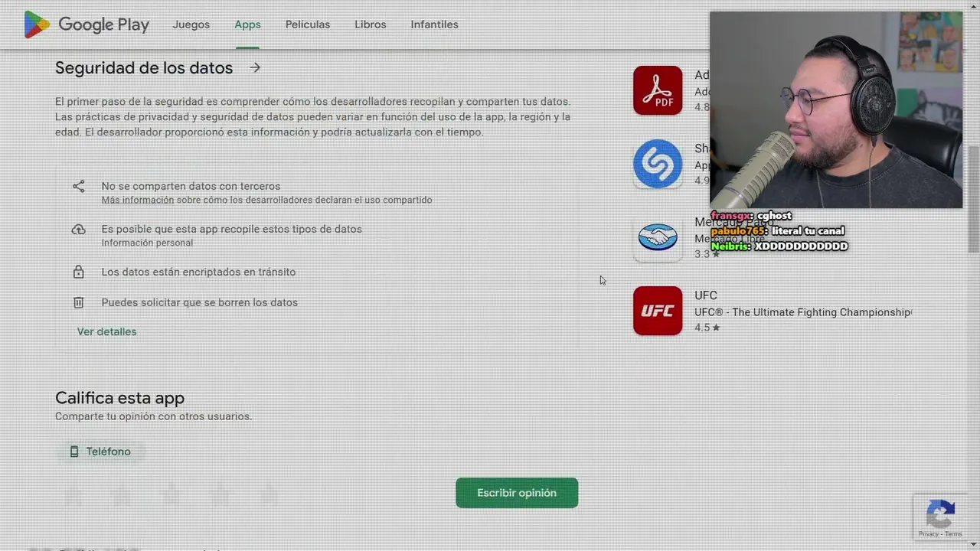Click 'Puedes solicitar que se borren los datos'
This screenshot has height=551, width=980.
[199, 302]
